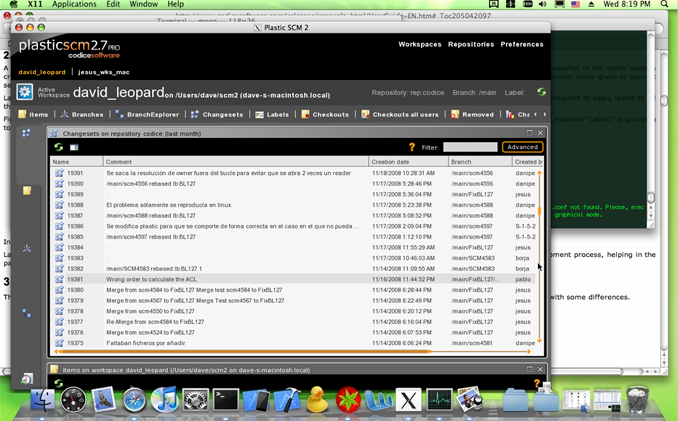Open Finder from the Dock
The image size is (678, 421).
click(x=42, y=400)
